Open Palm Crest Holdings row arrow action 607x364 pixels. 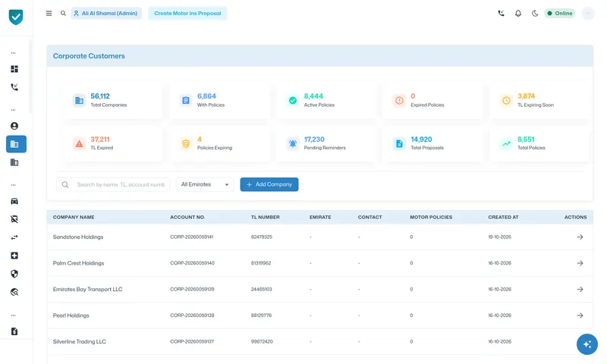click(x=580, y=263)
